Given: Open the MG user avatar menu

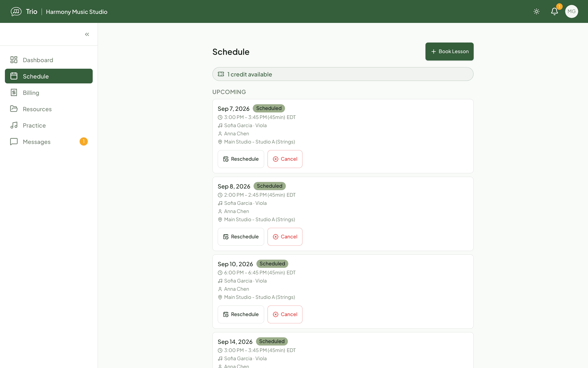Looking at the screenshot, I should tap(571, 11).
